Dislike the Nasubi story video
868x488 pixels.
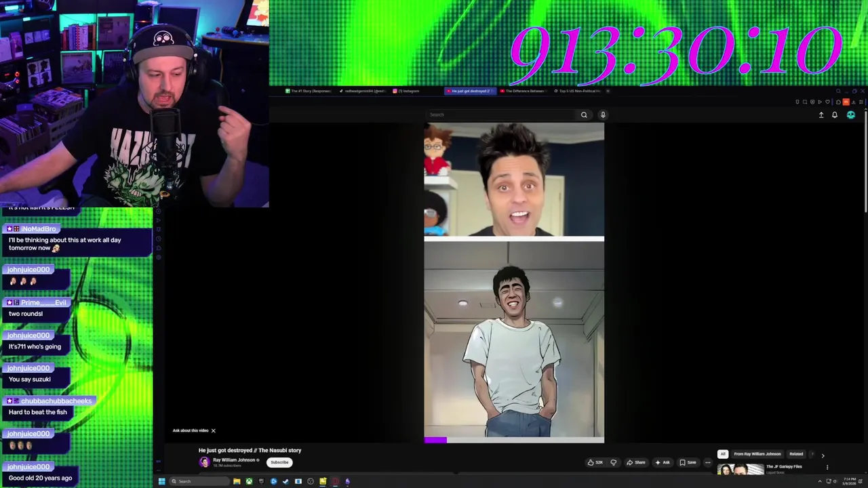point(614,462)
